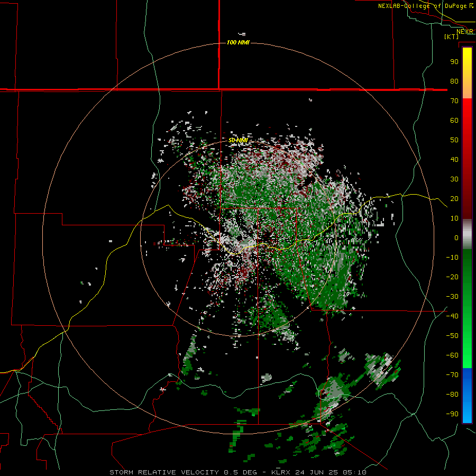This screenshot has height=476, width=476.
Task: Click the positive 10 scale label
Action: click(454, 218)
